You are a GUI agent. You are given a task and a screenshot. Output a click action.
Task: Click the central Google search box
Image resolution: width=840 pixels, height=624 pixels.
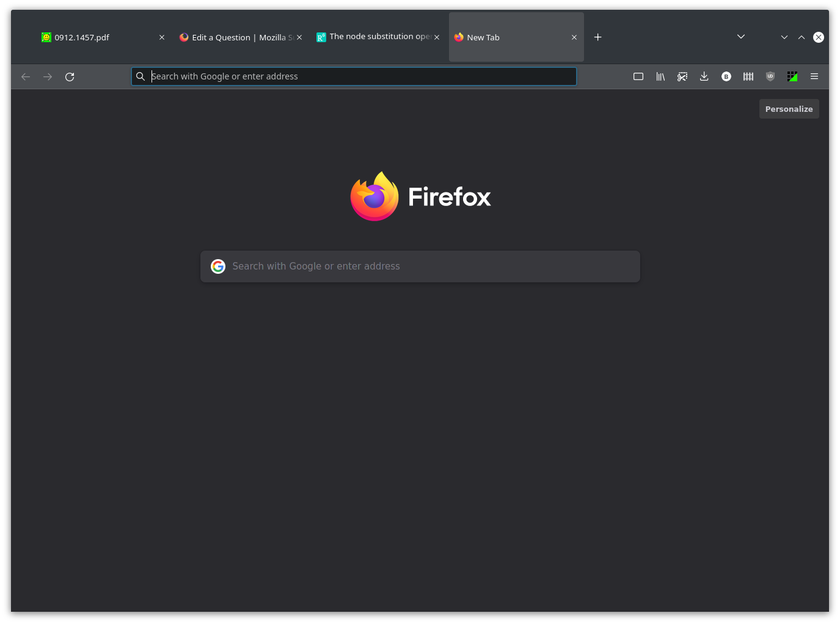coord(420,266)
